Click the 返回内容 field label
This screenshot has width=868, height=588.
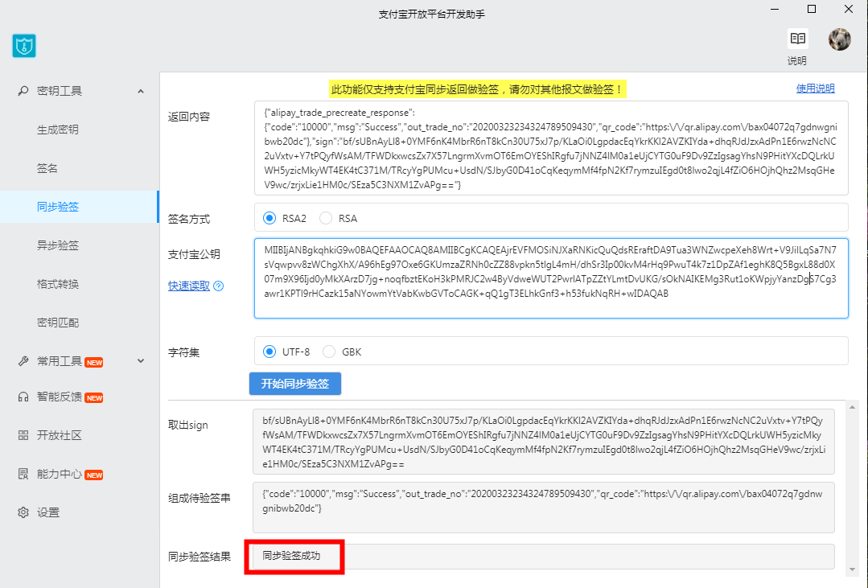[189, 117]
